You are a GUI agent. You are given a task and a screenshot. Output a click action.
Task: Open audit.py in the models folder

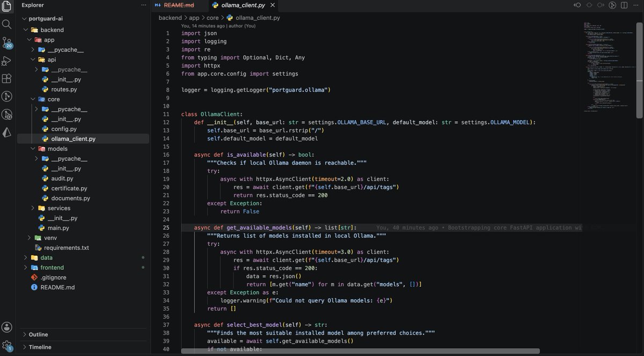(62, 178)
